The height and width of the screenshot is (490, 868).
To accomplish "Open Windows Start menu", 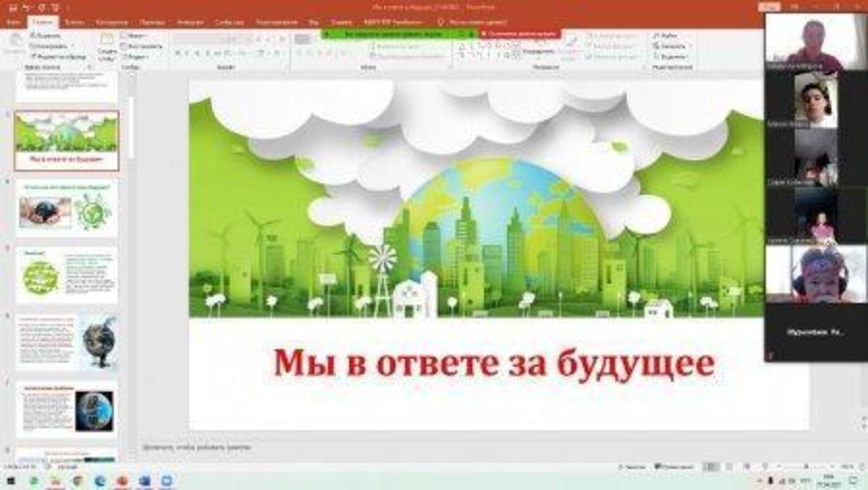I will point(11,481).
